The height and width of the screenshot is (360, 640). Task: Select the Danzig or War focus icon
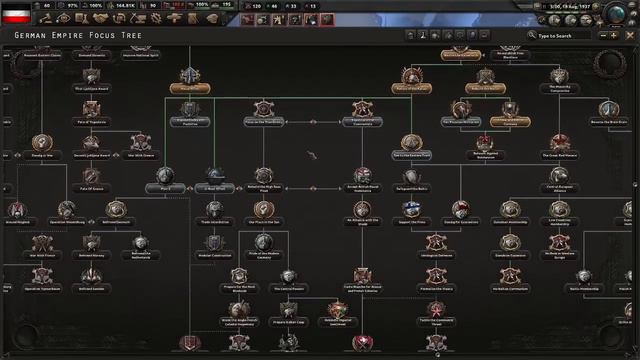tap(42, 143)
